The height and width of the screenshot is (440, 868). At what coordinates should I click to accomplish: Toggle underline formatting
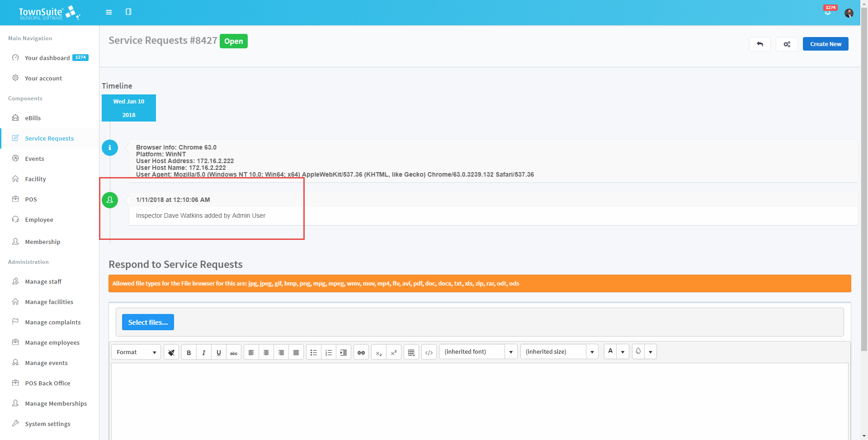pos(219,352)
